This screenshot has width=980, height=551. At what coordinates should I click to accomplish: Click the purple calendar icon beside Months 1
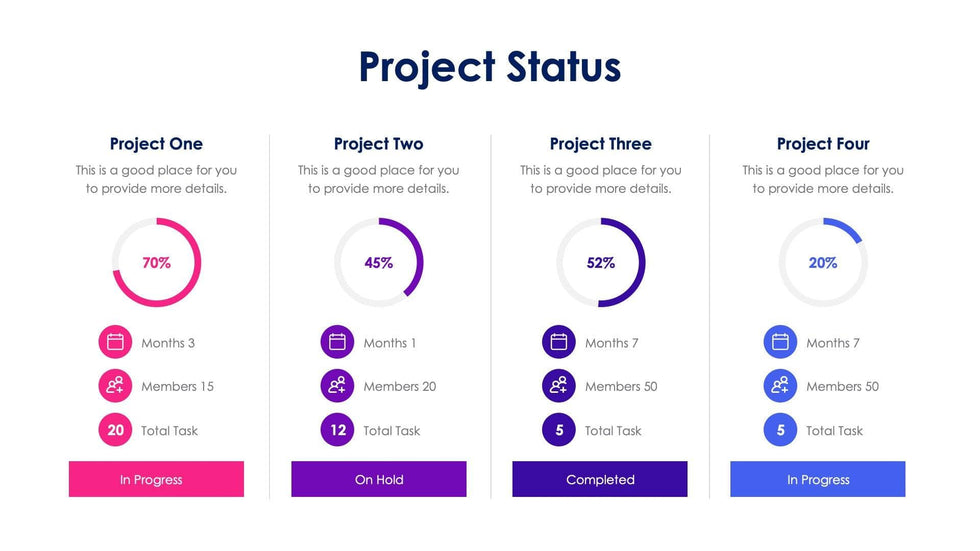coord(337,342)
